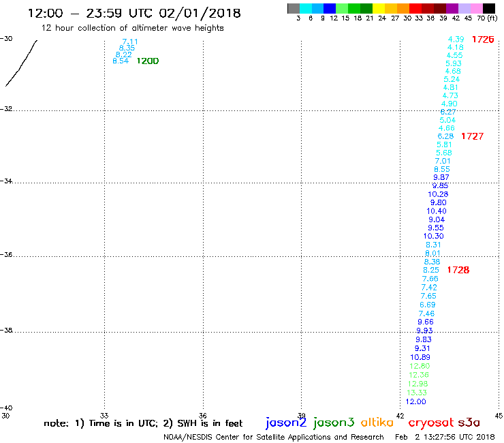Click the wave height value 8.55
504x443 pixels.
[x=442, y=169]
